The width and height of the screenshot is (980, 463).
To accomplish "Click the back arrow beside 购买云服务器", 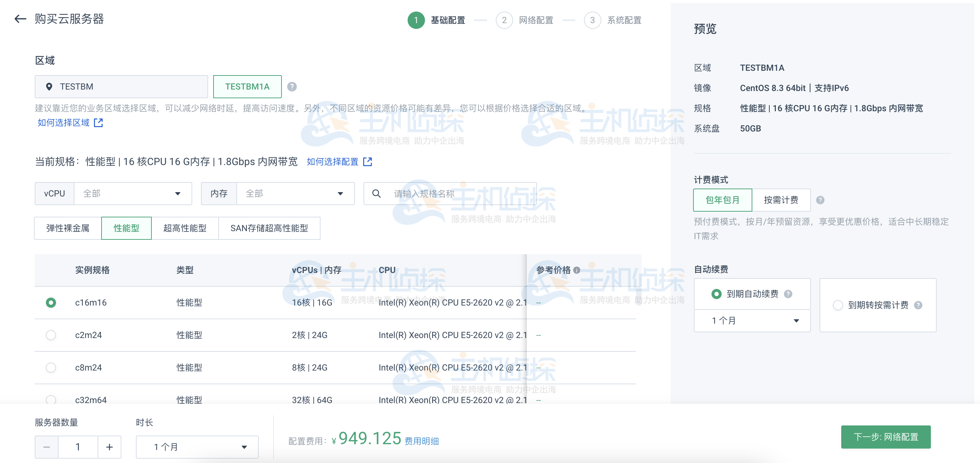I will pos(20,19).
